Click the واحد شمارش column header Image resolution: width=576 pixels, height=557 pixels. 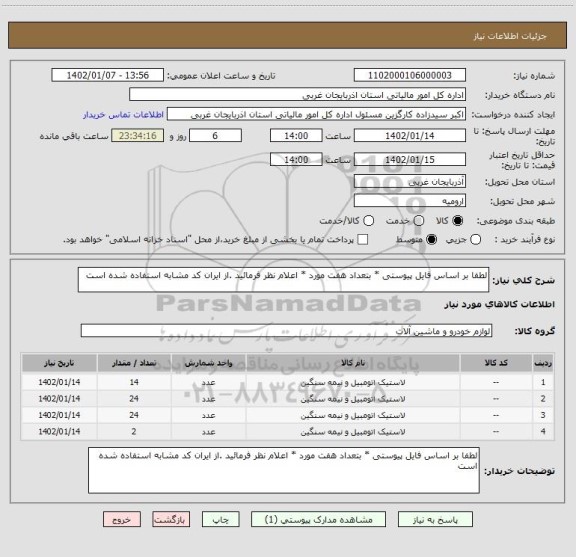208,363
